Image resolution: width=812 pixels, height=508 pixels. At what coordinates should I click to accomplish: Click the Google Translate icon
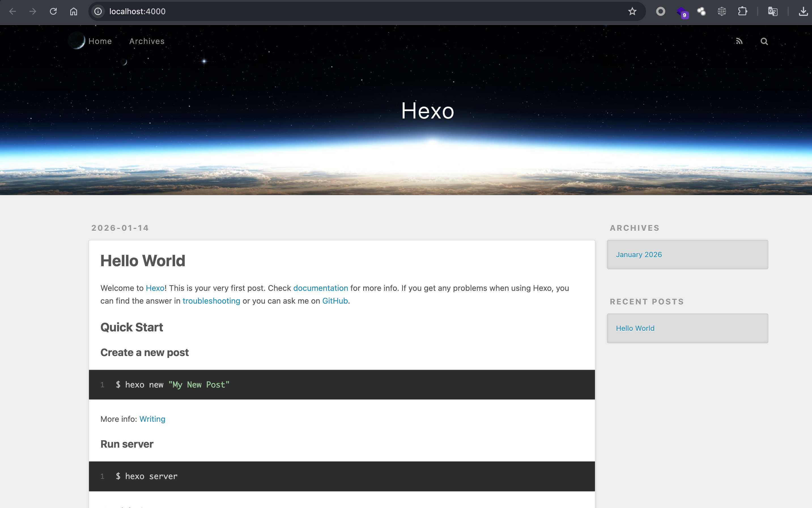click(x=772, y=11)
